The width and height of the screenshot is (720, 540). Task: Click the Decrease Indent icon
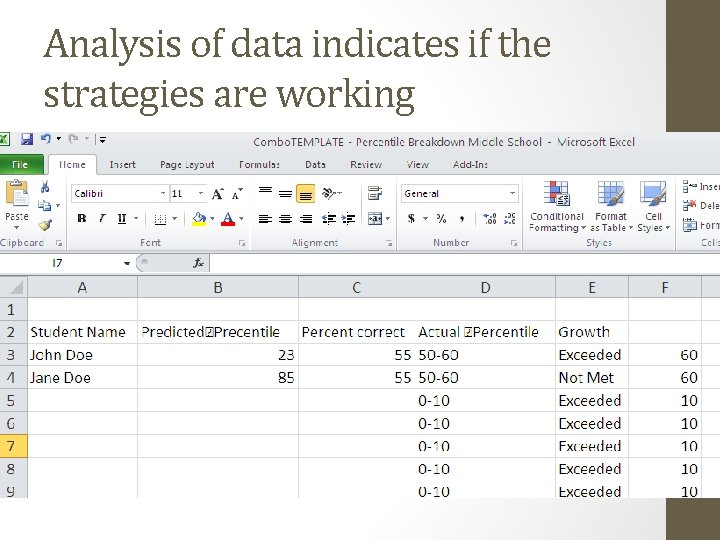click(x=328, y=219)
